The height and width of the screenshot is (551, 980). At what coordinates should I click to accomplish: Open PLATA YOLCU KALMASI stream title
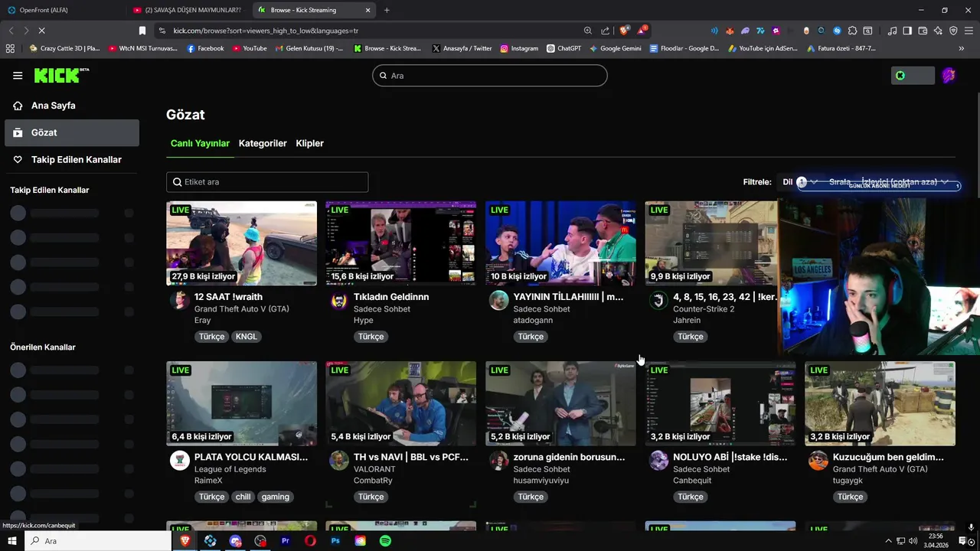[x=251, y=457]
